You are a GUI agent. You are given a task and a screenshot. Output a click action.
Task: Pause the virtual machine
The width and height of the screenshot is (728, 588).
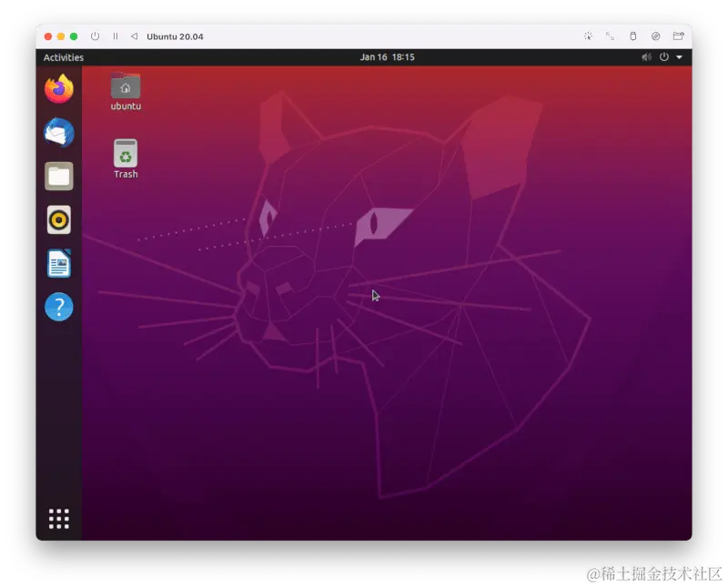116,36
